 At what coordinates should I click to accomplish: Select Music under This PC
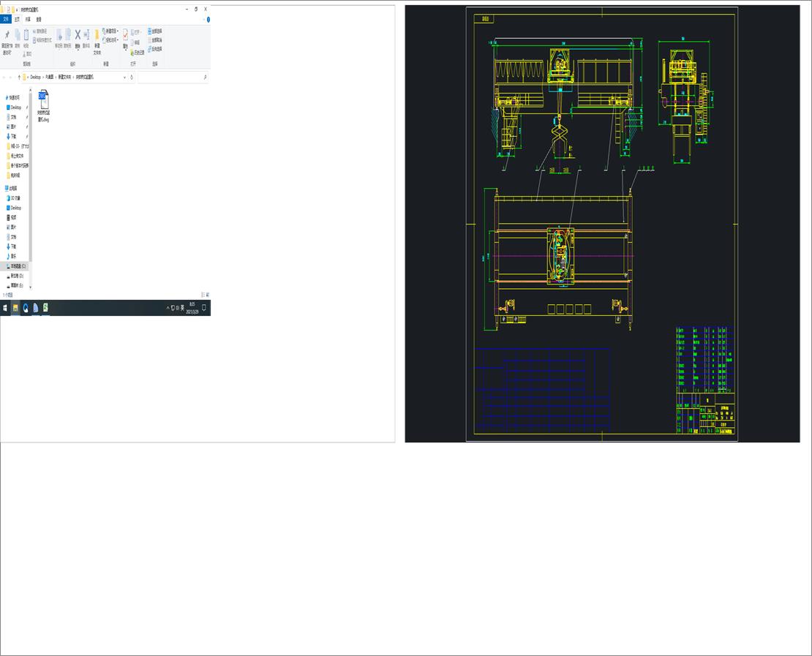12,256
